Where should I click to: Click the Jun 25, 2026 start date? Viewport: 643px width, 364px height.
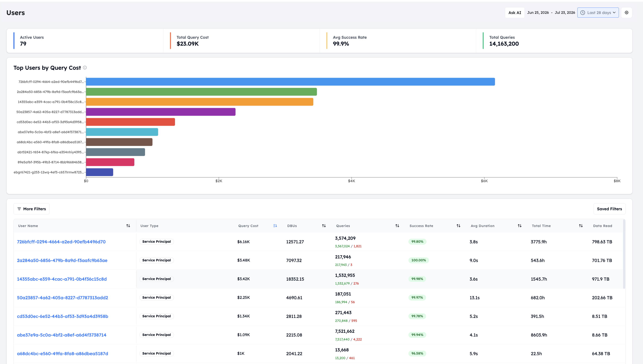coord(538,13)
